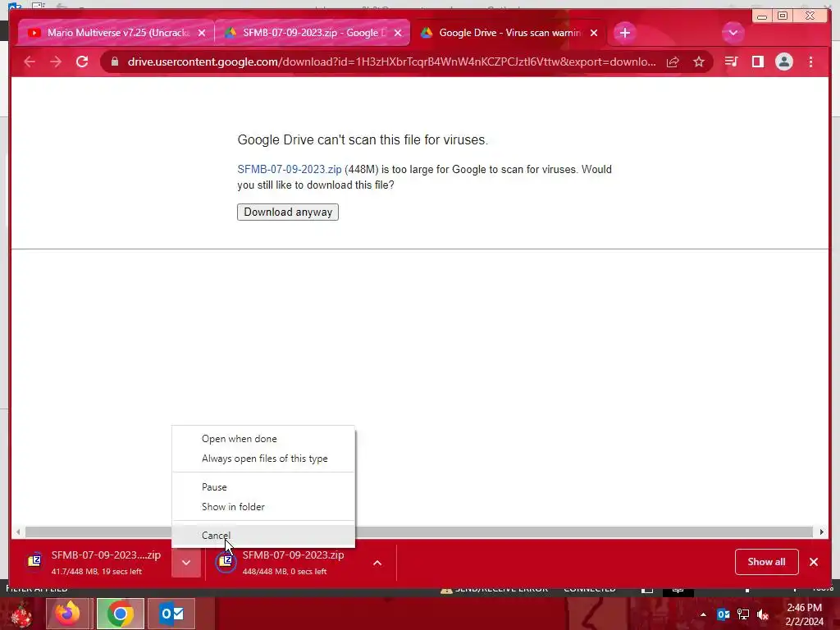This screenshot has height=630, width=840.
Task: Click the browser back arrow
Action: click(30, 62)
